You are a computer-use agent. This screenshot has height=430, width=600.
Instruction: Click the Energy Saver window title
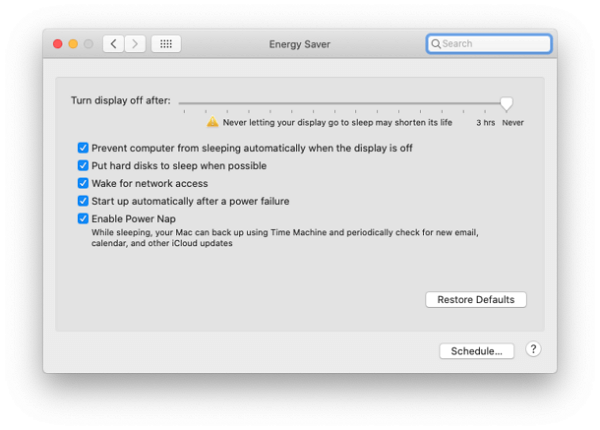coord(299,44)
